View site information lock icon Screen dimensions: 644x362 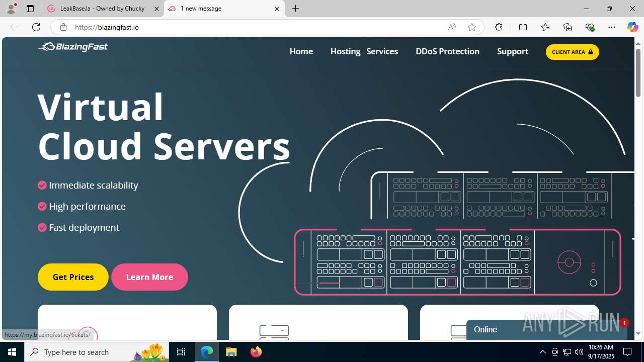tap(63, 27)
